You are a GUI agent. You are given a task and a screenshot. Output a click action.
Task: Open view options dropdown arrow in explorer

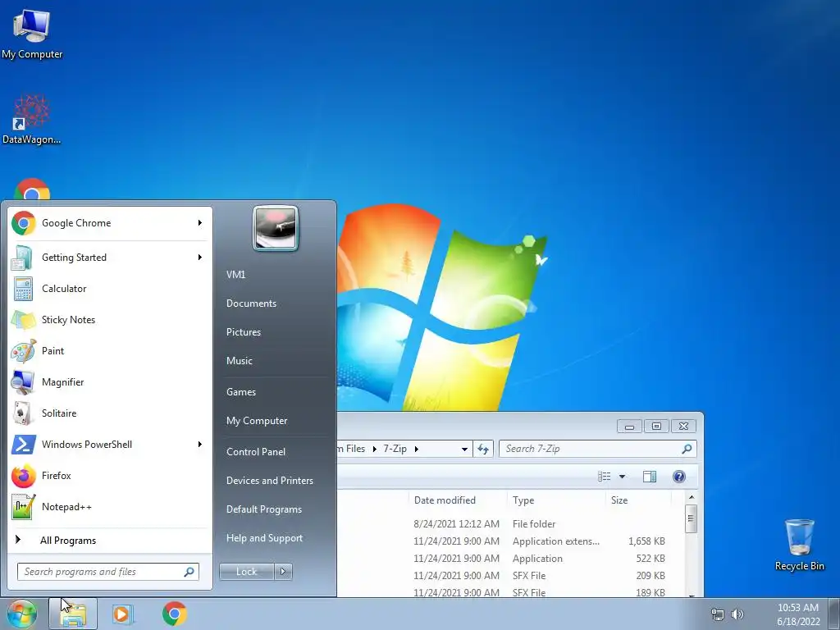click(622, 477)
